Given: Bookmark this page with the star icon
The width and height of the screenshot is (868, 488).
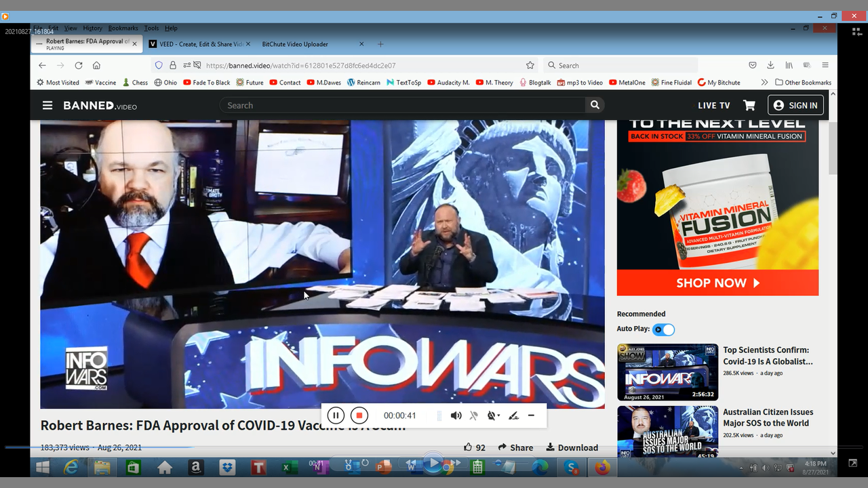Looking at the screenshot, I should tap(530, 65).
